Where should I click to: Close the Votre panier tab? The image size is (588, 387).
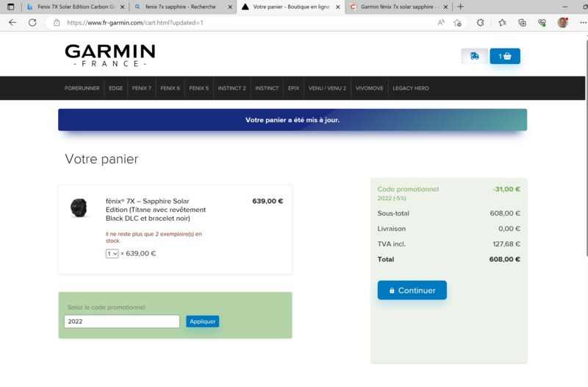click(338, 7)
